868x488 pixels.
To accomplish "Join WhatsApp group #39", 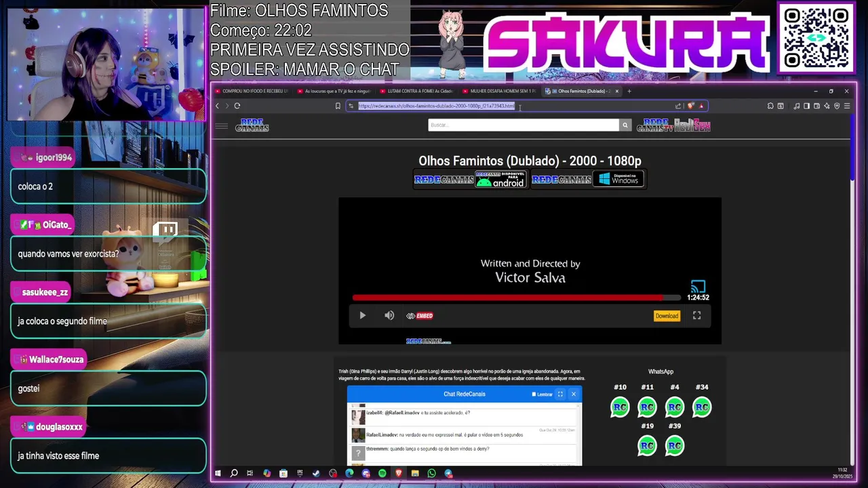I will pos(675,446).
